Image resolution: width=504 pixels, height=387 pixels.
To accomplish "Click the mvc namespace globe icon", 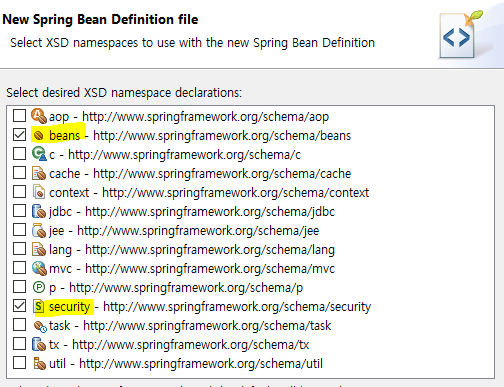I will tap(39, 268).
